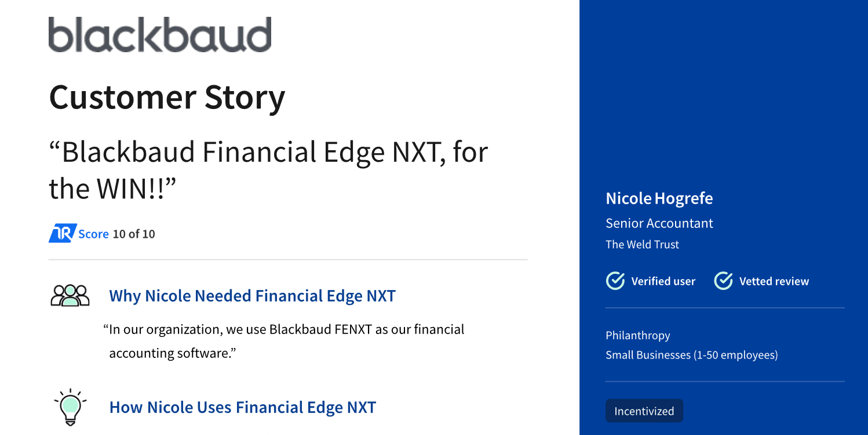
Task: Click the Vetted review label
Action: tap(774, 281)
